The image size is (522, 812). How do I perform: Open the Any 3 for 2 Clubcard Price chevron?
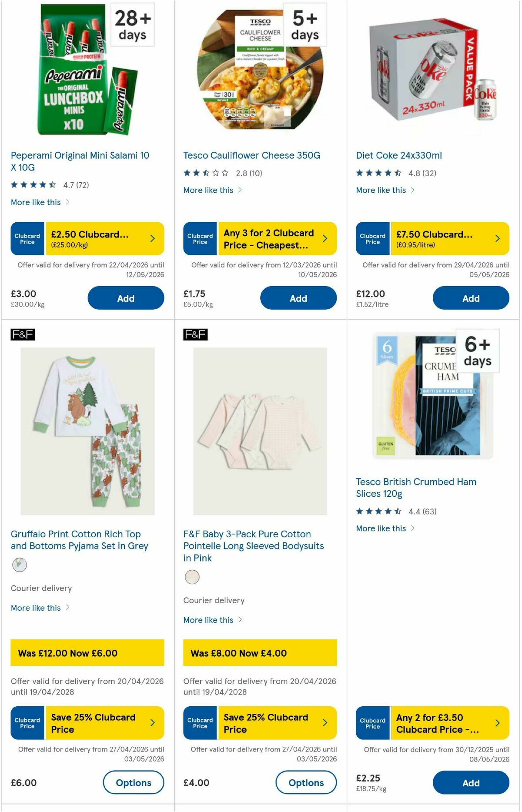click(x=325, y=238)
